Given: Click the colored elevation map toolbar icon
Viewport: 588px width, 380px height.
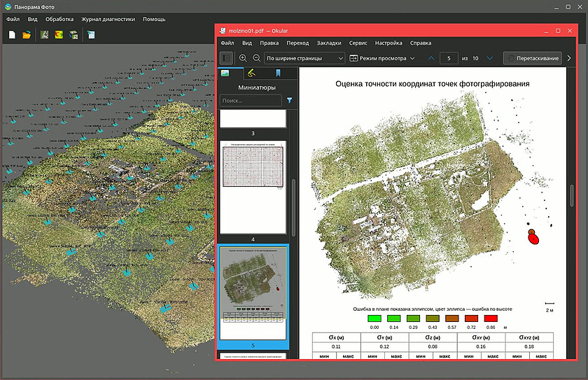Looking at the screenshot, I should (x=59, y=34).
